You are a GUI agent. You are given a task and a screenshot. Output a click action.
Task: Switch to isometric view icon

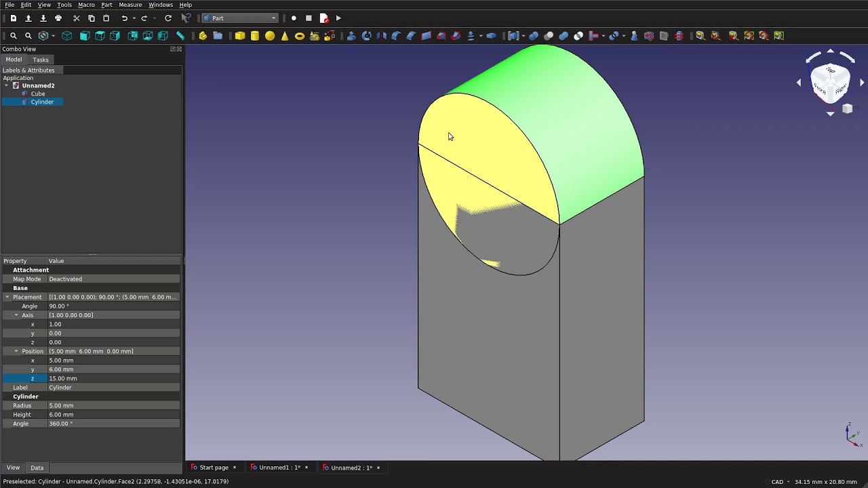click(67, 36)
